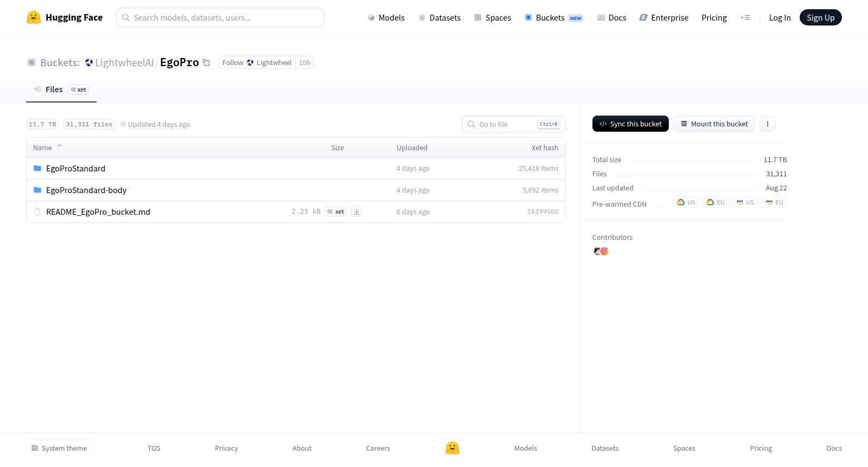The height and width of the screenshot is (467, 868).
Task: Open the LightwheelAI organization link
Action: (124, 62)
